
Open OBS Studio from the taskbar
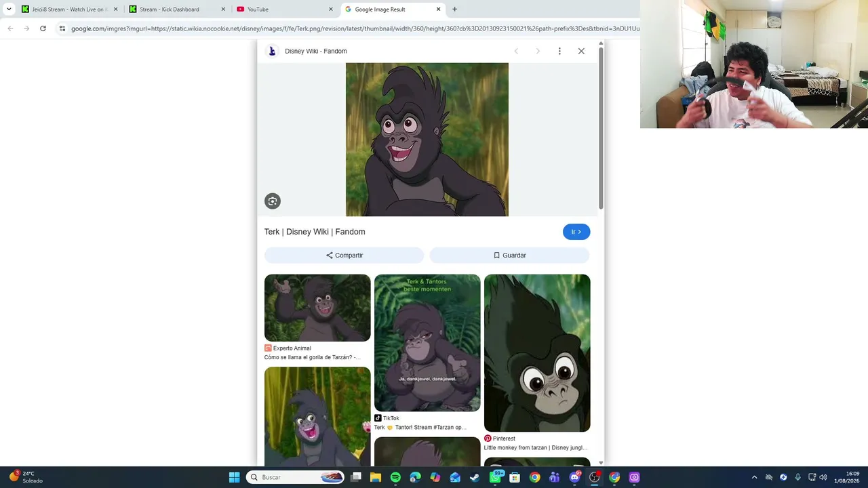[x=595, y=477]
